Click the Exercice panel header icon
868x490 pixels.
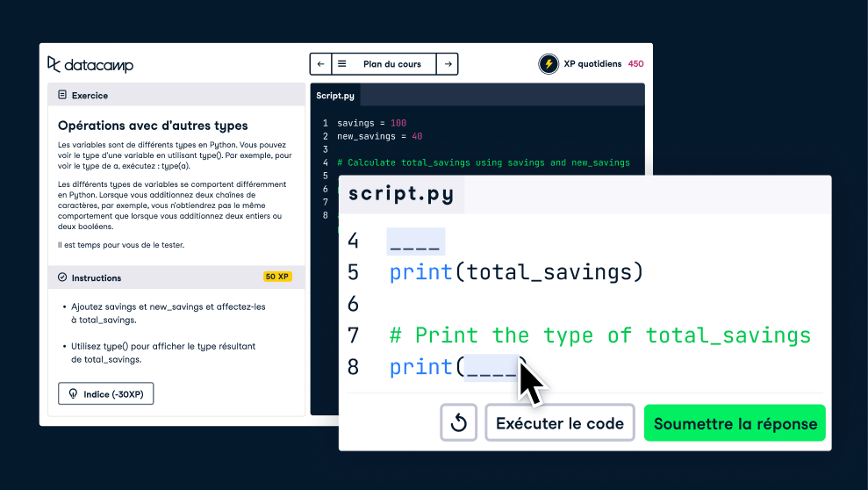[x=62, y=95]
